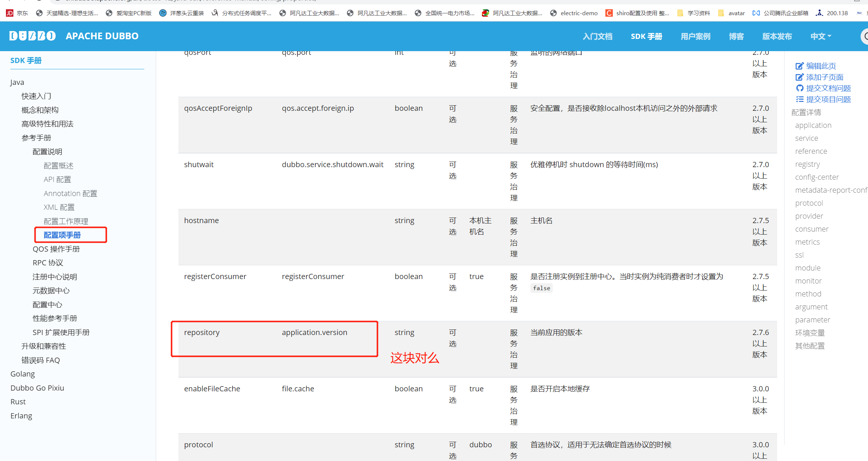Image resolution: width=868 pixels, height=461 pixels.
Task: Jump to metrics in page contents
Action: [x=808, y=242]
